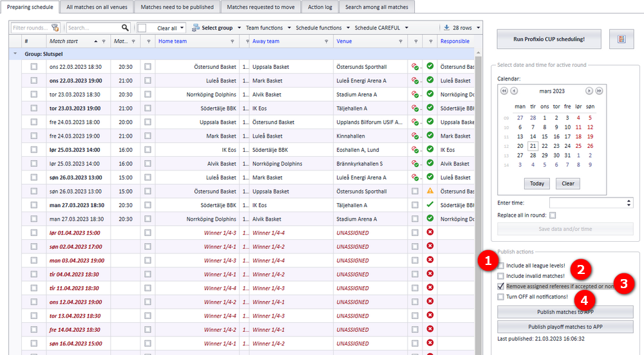Image resolution: width=644 pixels, height=355 pixels.
Task: Go to next month in calendar
Action: point(589,91)
